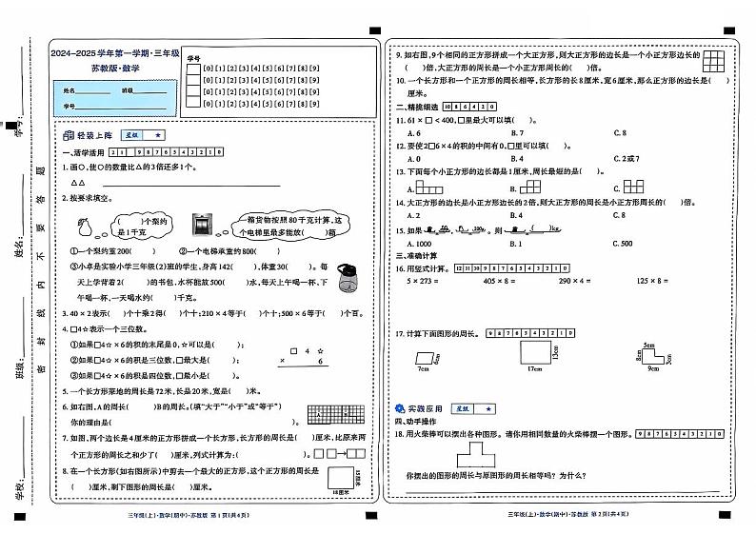Image resolution: width=756 pixels, height=534 pixels.
Task: Click the heading 一、活学活用
Action: point(84,153)
